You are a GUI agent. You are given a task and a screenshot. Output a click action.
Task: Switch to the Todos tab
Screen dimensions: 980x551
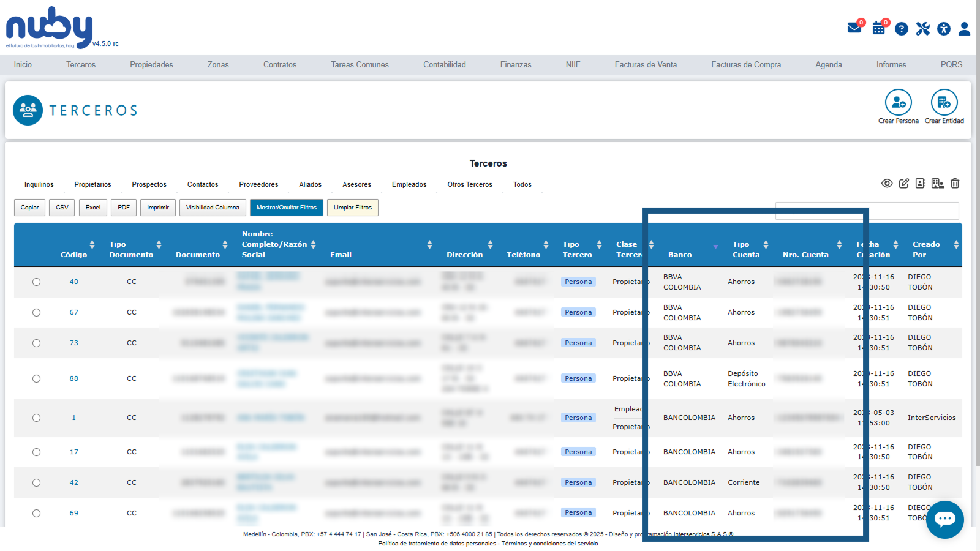(x=522, y=185)
